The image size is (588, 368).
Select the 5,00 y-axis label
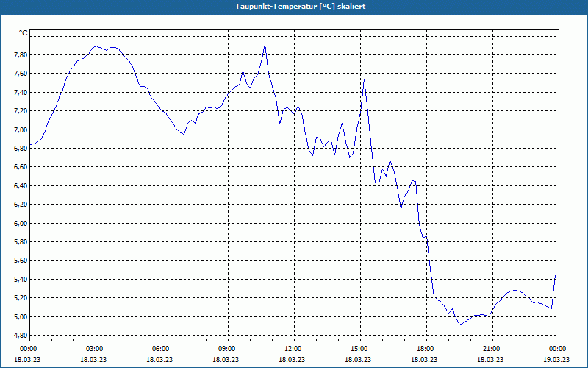[21, 317]
